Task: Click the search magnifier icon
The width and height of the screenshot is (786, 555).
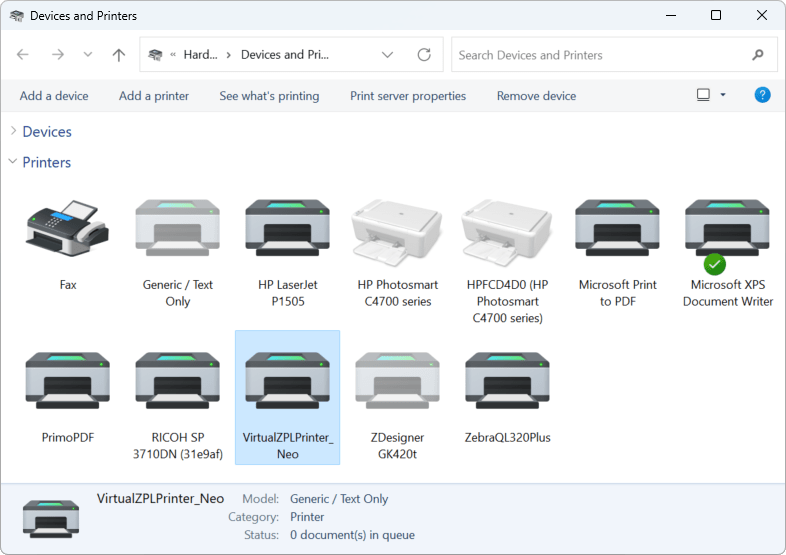Action: coord(758,54)
